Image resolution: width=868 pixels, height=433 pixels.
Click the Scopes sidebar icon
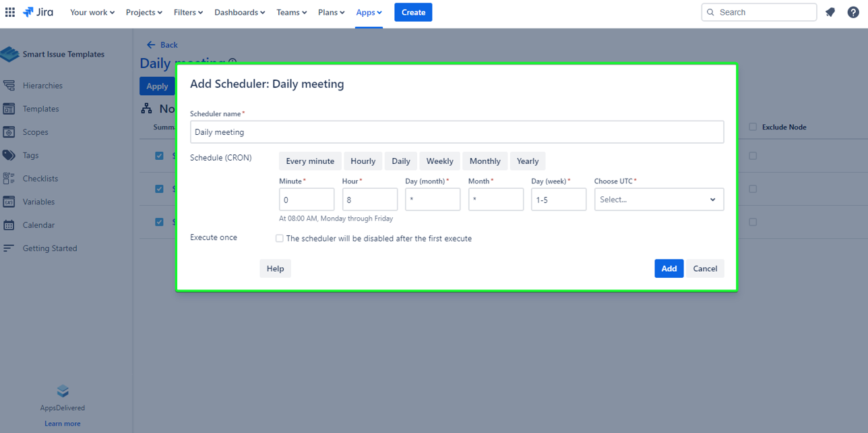coord(9,132)
